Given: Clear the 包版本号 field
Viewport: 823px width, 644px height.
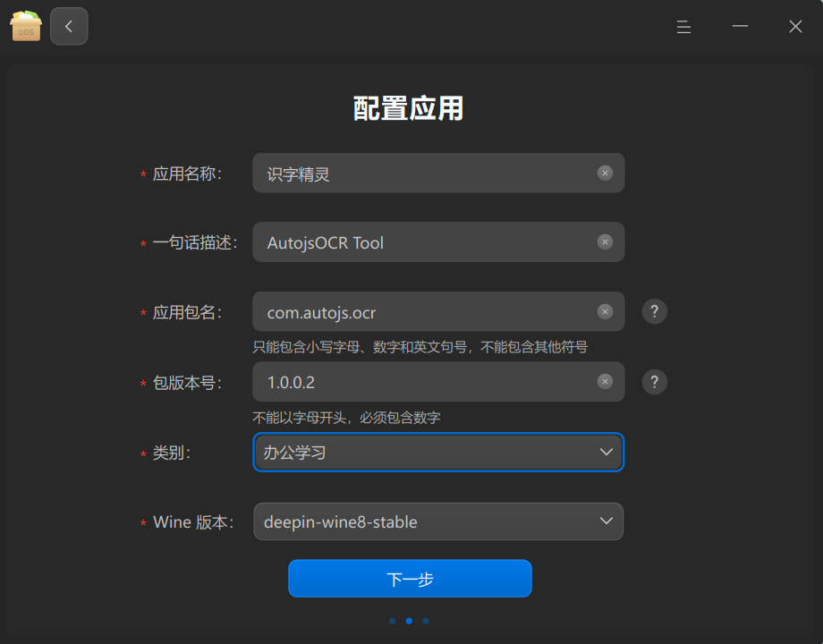Looking at the screenshot, I should pyautogui.click(x=605, y=382).
